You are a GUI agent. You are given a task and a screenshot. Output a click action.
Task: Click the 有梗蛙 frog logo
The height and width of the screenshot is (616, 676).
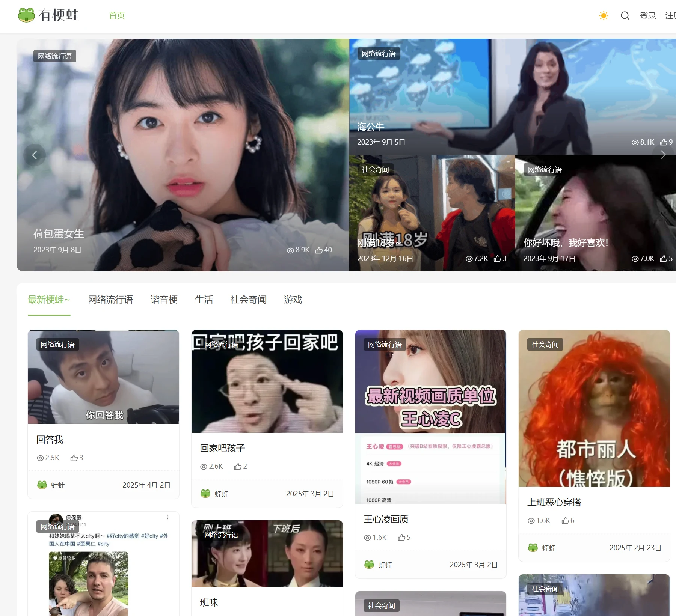pos(48,15)
